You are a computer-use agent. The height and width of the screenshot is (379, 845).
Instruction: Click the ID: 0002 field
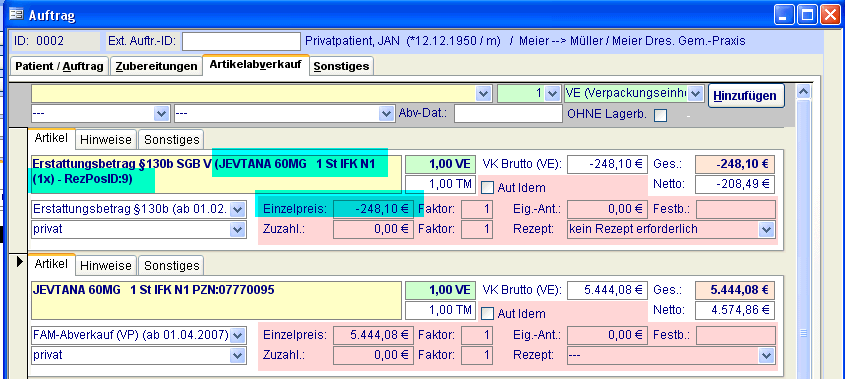click(56, 41)
